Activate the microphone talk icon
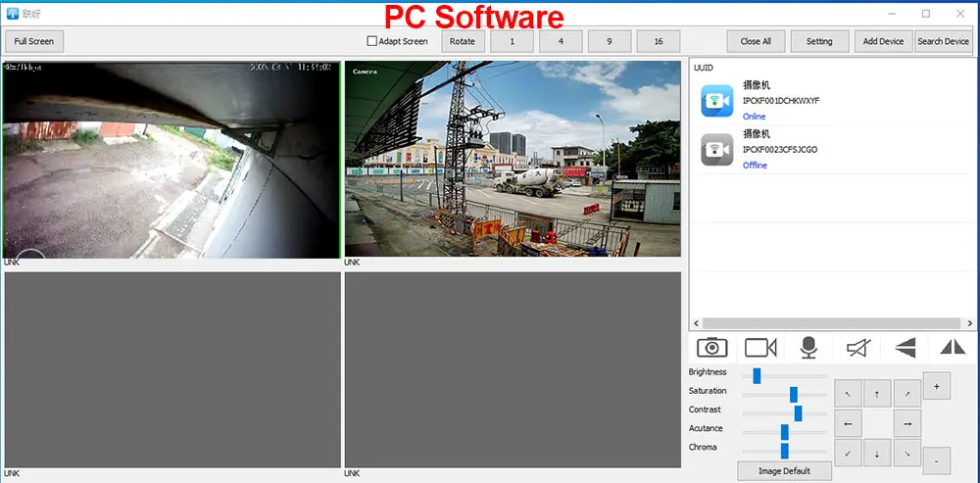 pyautogui.click(x=808, y=347)
